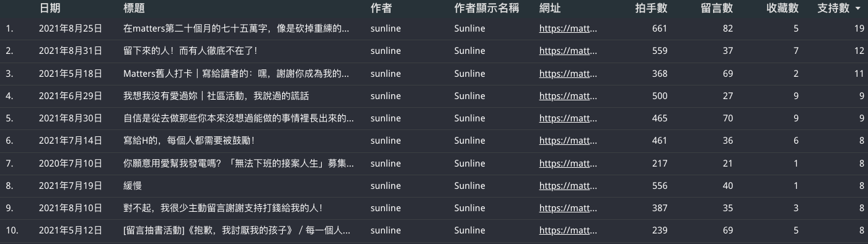Image resolution: width=868 pixels, height=244 pixels.
Task: Sort by 拍手數 column header
Action: (651, 8)
